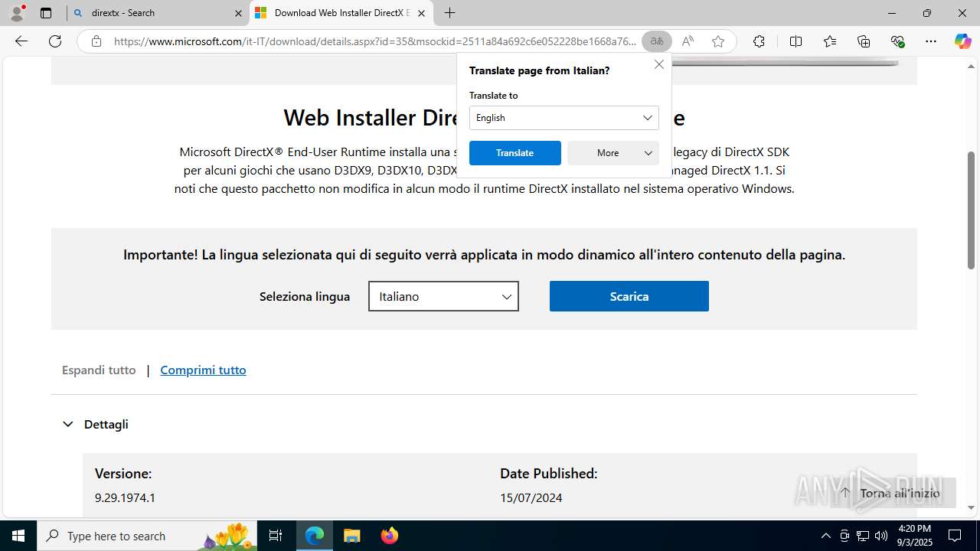Reload the page with Refresh icon
Image resolution: width=980 pixels, height=551 pixels.
coord(55,41)
